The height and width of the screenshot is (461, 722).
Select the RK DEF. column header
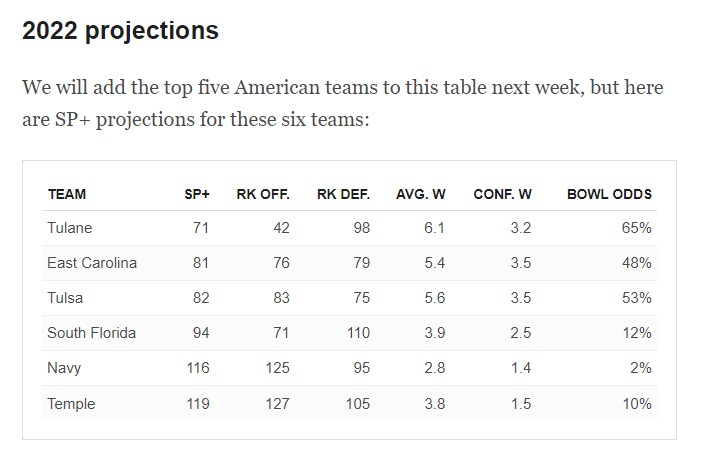343,194
